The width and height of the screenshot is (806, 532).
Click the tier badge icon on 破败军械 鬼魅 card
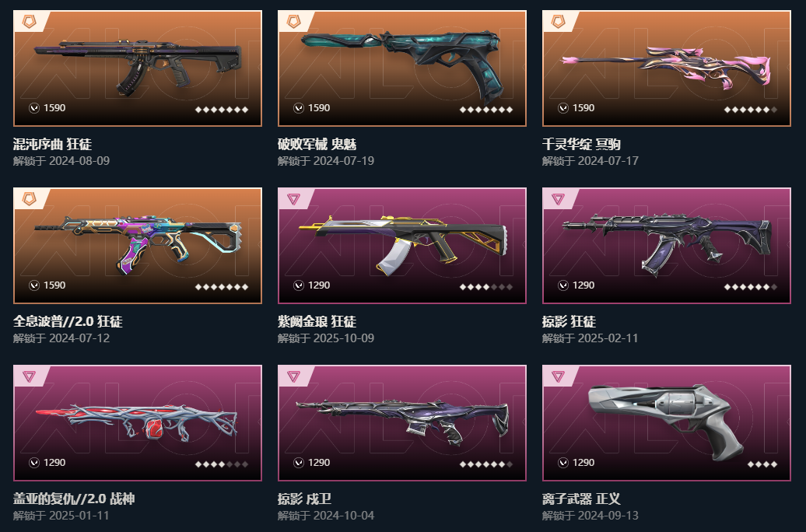point(293,22)
